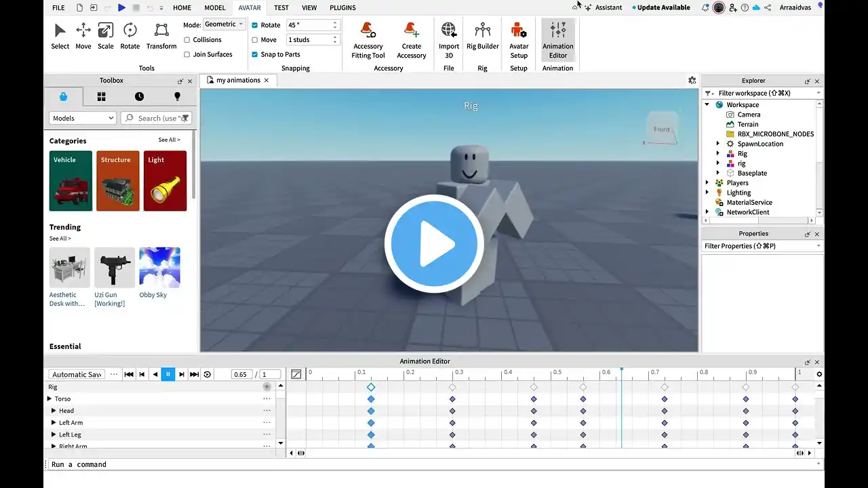Viewport: 868px width, 488px height.
Task: Toggle the Animation Editor
Action: click(x=558, y=40)
